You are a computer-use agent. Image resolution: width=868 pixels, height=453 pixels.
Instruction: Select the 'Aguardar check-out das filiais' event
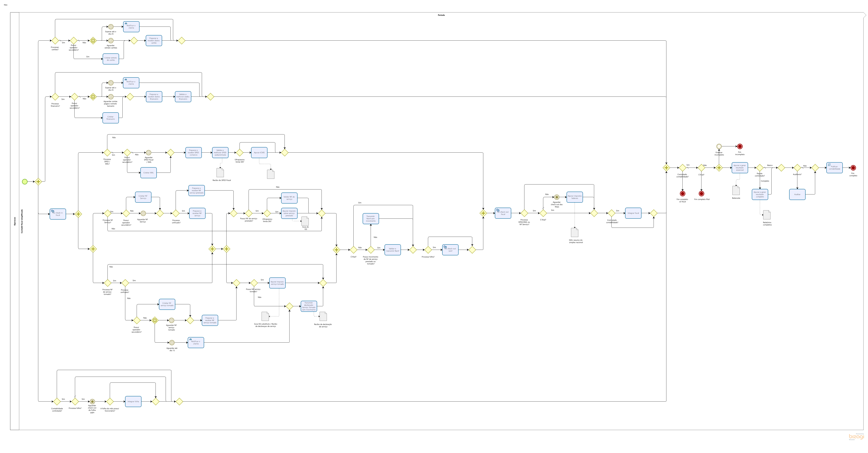pos(557,197)
